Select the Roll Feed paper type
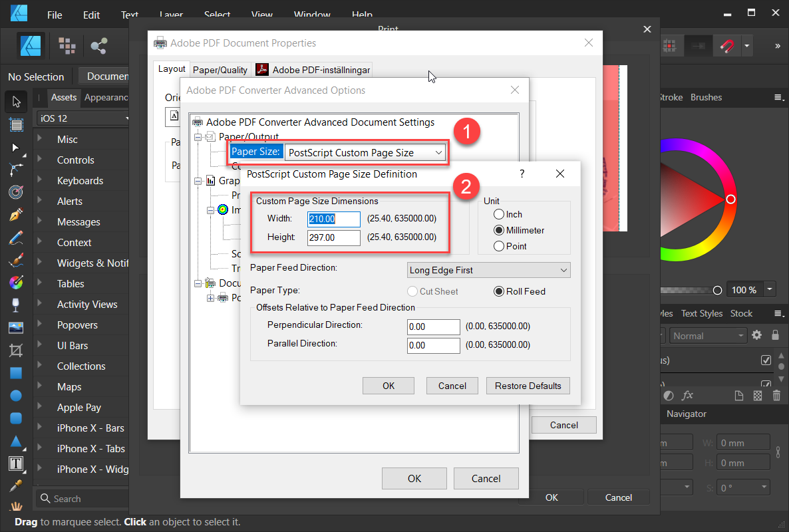Image resolution: width=789 pixels, height=532 pixels. point(499,291)
